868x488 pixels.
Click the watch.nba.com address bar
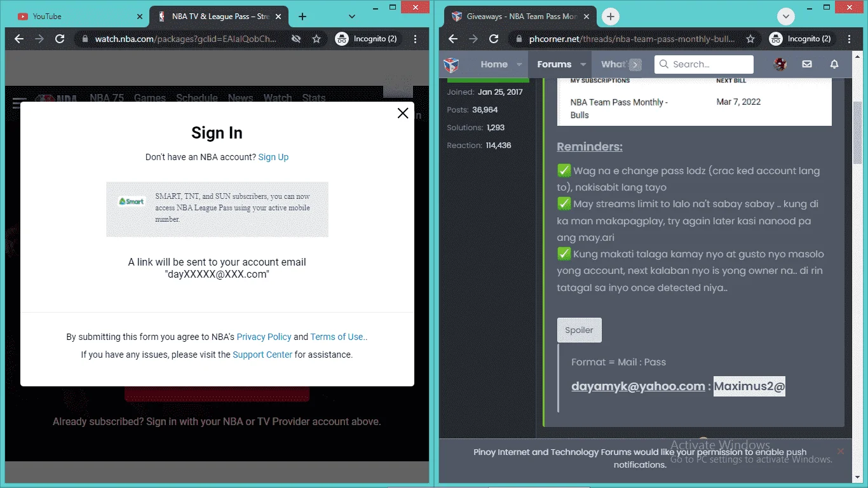point(186,39)
